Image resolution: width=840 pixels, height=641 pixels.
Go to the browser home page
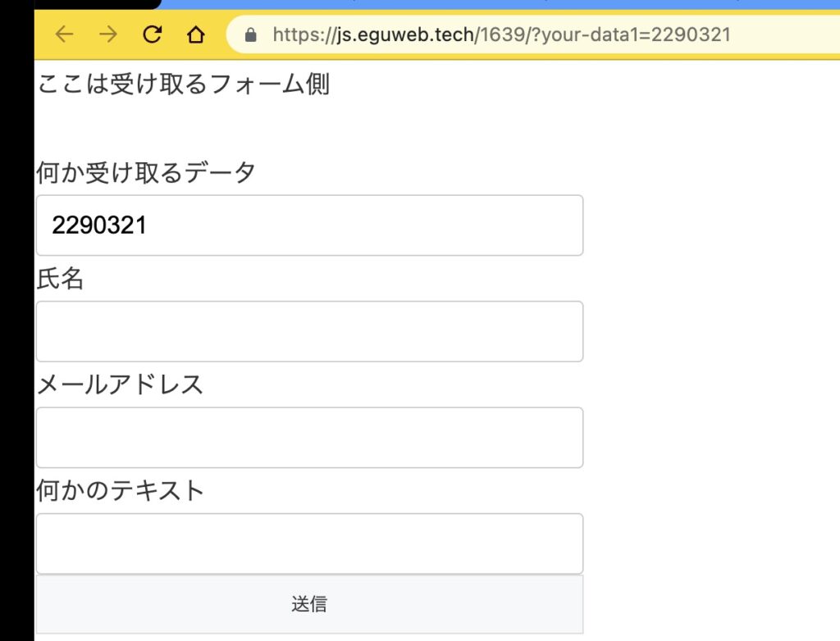tap(194, 34)
